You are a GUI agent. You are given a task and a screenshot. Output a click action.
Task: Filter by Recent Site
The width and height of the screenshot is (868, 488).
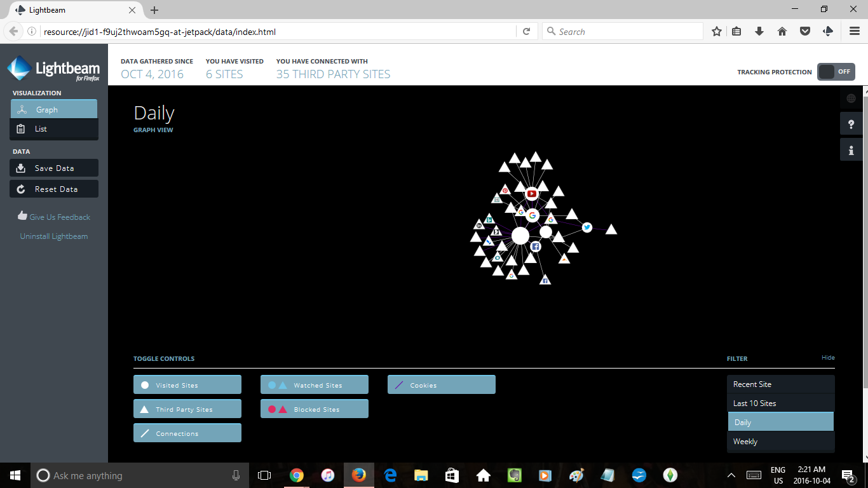[x=781, y=384]
